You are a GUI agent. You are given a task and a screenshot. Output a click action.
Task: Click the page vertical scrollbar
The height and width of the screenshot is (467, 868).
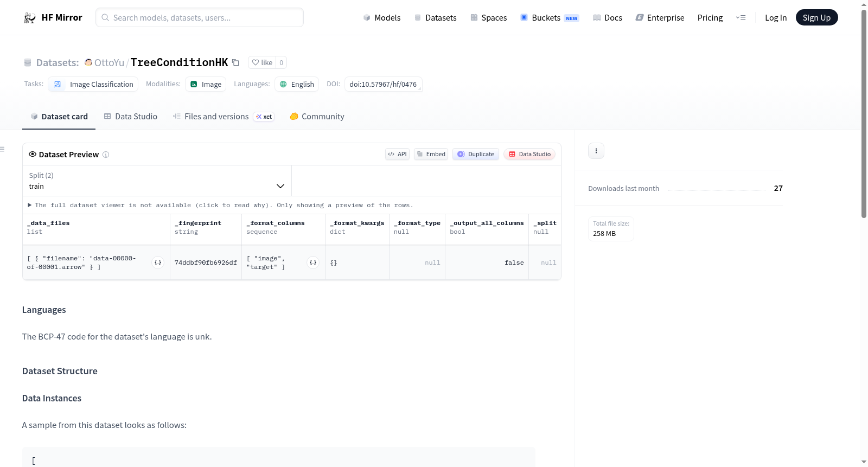(864, 114)
